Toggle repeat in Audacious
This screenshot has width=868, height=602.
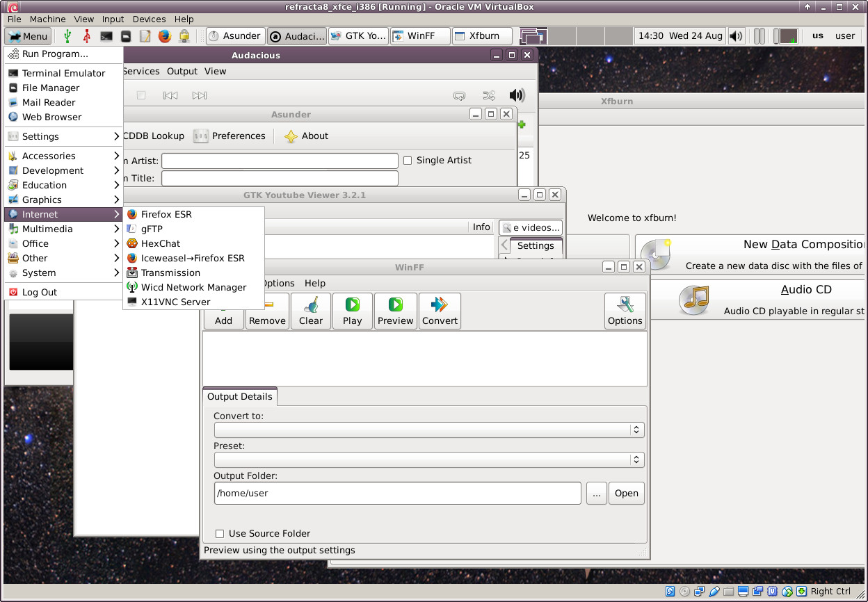[459, 95]
